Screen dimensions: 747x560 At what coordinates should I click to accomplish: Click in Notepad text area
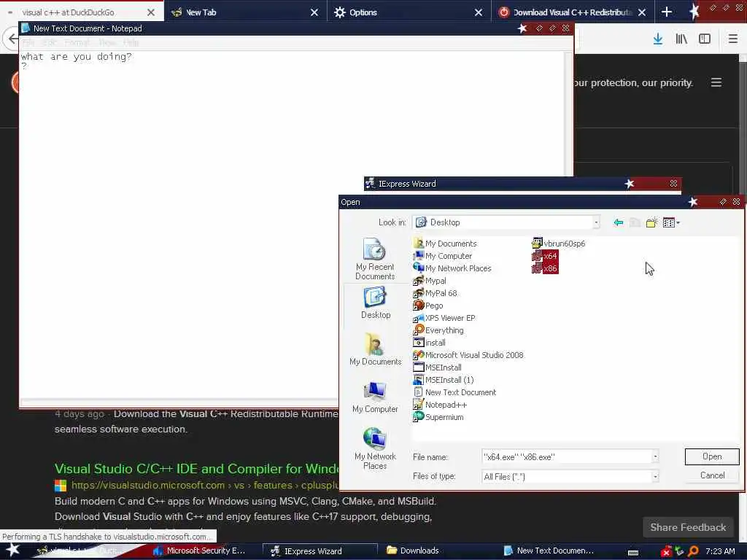(292, 224)
